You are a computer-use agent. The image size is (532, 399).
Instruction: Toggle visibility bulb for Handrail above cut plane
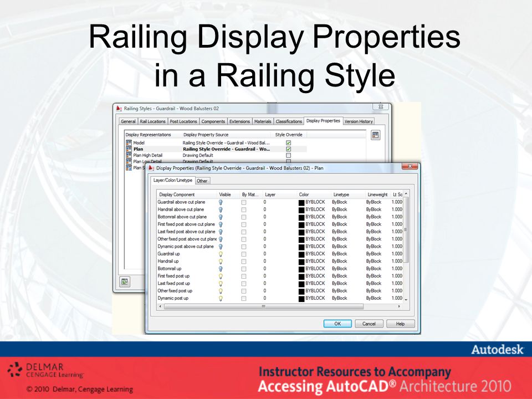coord(221,209)
